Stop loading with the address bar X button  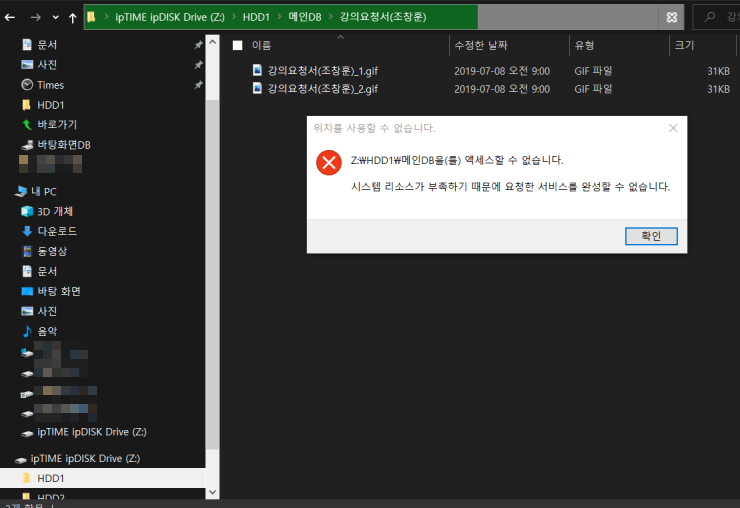[672, 17]
